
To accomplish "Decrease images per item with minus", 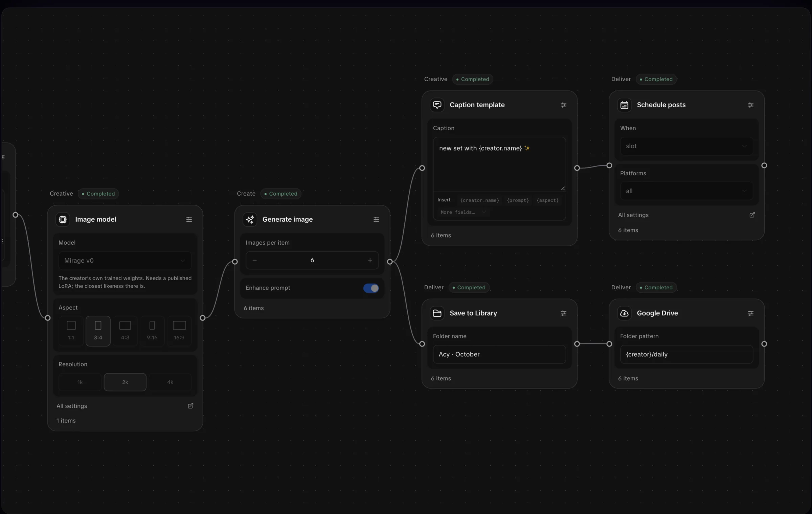I will point(255,260).
